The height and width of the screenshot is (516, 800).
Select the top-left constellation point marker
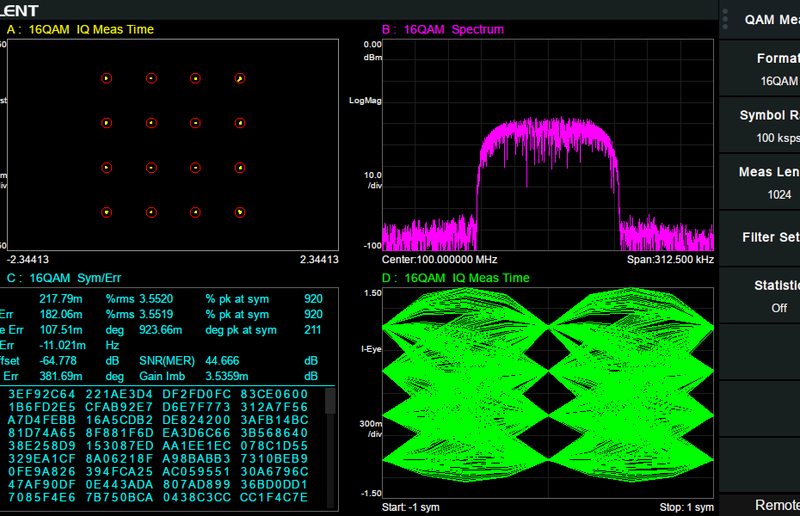pyautogui.click(x=107, y=78)
